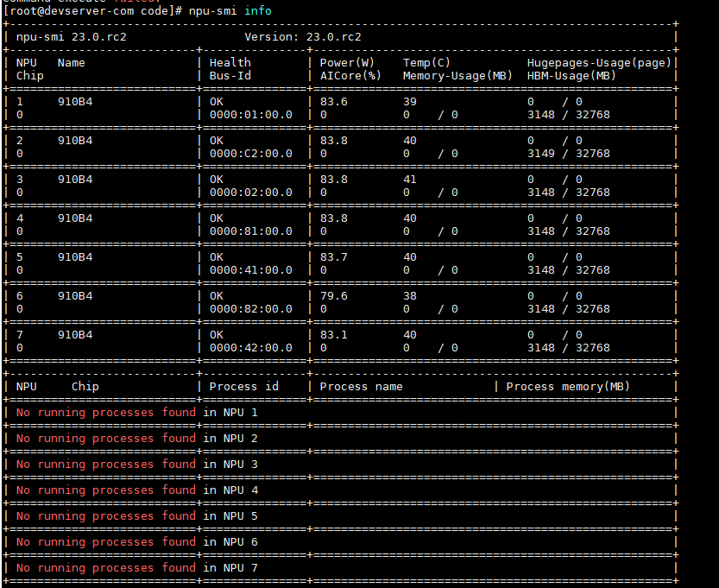Click the 'Process name' column header

pos(362,387)
